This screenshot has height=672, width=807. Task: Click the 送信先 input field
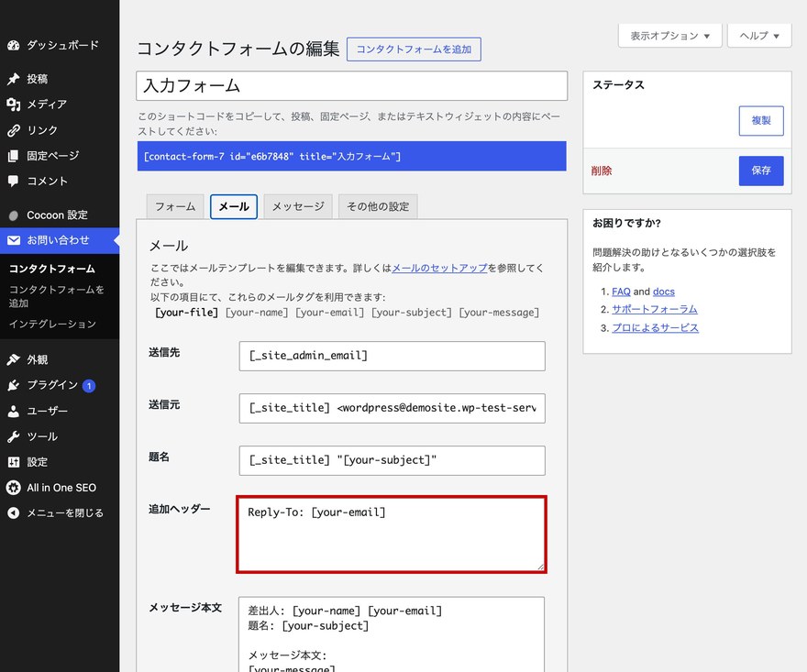[x=392, y=356]
